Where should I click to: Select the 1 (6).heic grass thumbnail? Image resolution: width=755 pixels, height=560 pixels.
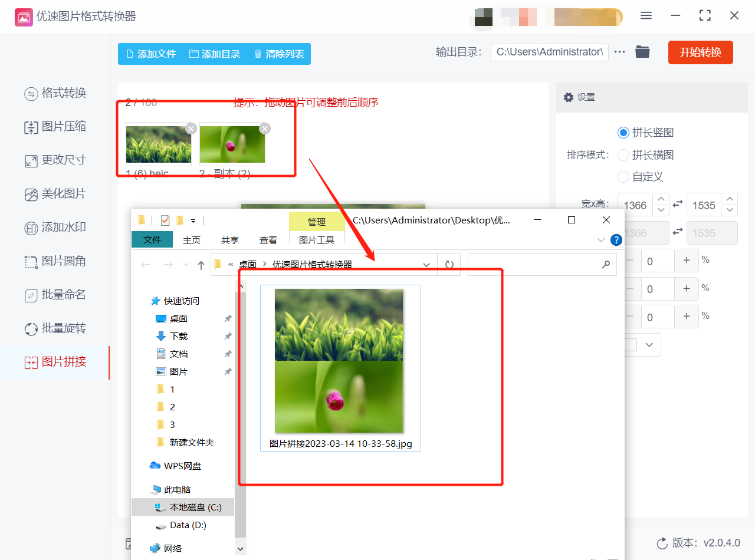coord(159,144)
